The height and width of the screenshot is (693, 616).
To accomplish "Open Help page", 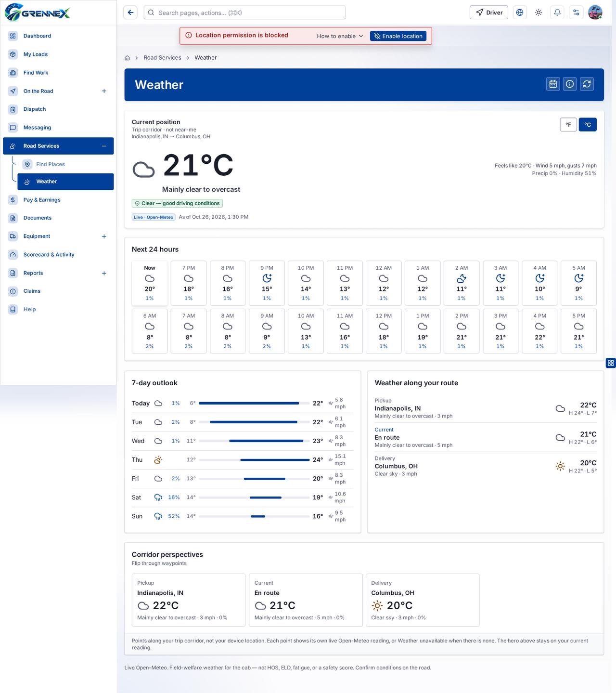I will point(58,310).
